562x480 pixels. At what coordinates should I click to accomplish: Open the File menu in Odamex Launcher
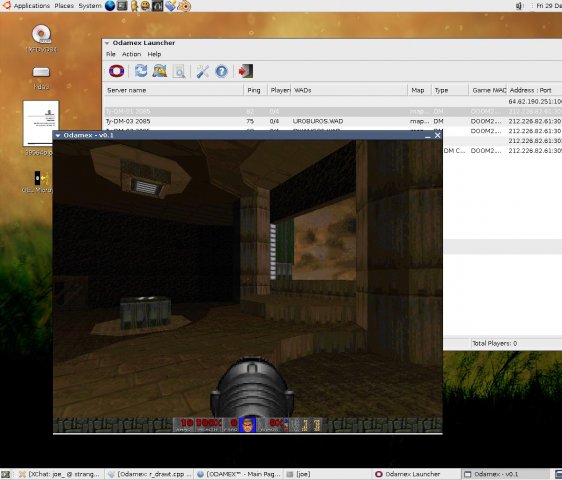(111, 54)
